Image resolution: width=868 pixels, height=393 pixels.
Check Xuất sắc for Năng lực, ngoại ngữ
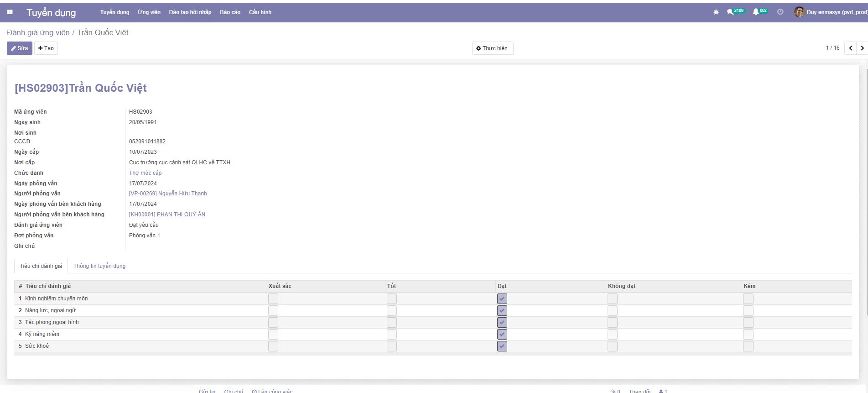(x=273, y=311)
